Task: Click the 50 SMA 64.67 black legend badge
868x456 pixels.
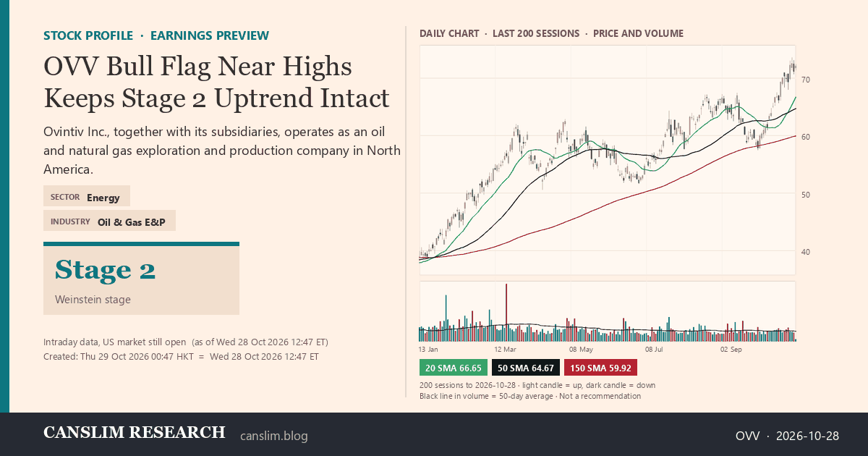Action: tap(525, 368)
